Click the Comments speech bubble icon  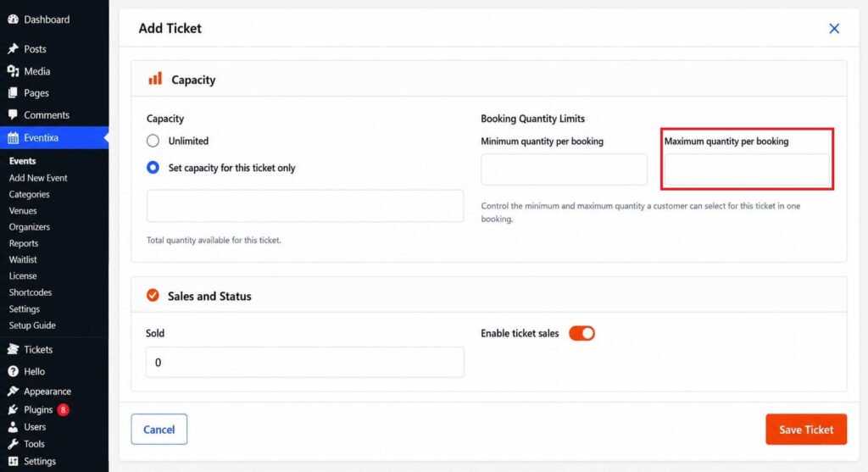click(13, 114)
